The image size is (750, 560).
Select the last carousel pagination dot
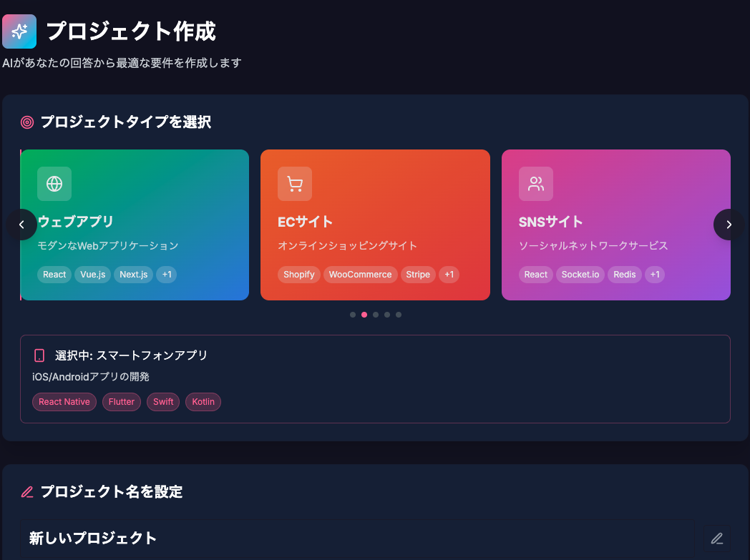[399, 315]
